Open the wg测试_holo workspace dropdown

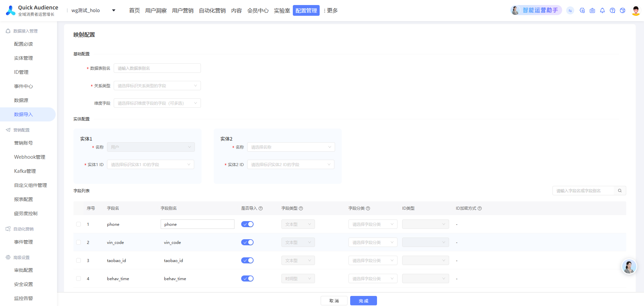click(x=93, y=10)
